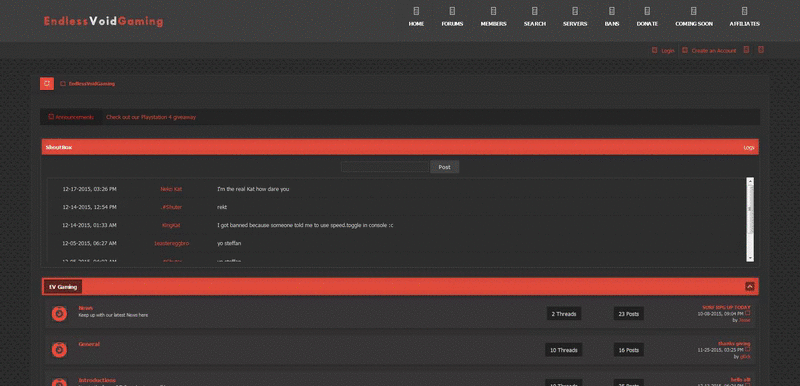
Task: Click the News forum status icon
Action: 59,314
